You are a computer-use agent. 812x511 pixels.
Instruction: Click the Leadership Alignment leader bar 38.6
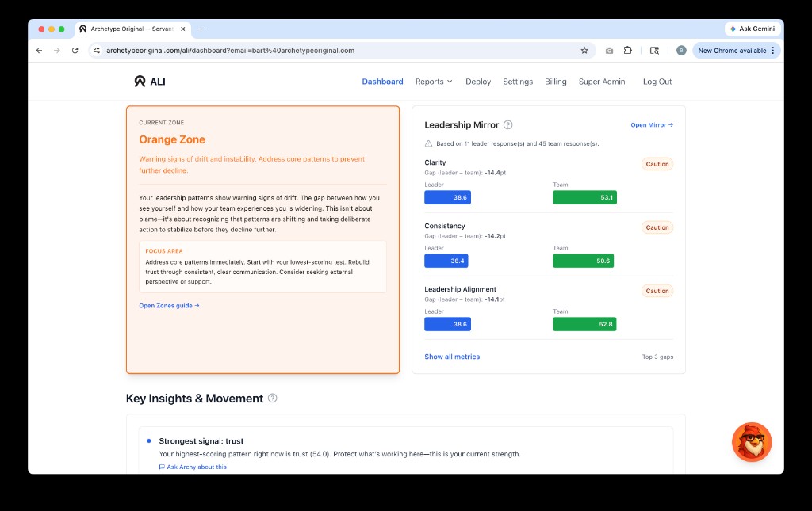pyautogui.click(x=447, y=324)
